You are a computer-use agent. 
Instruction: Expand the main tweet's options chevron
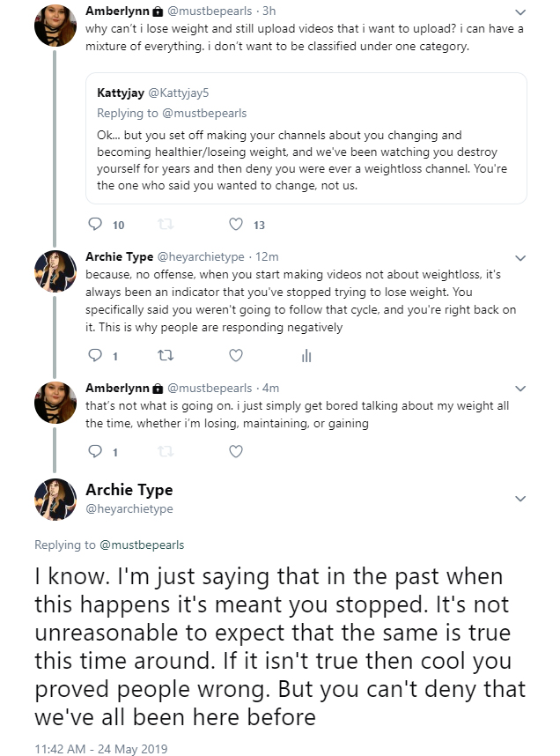coord(520,499)
